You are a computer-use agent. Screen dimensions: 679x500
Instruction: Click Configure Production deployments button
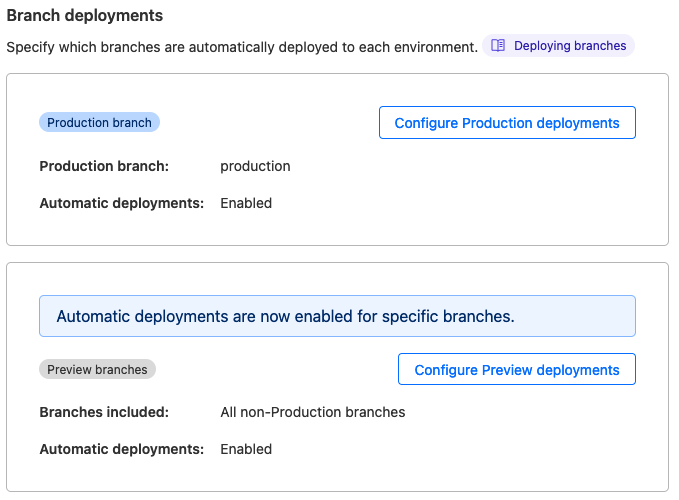coord(507,123)
